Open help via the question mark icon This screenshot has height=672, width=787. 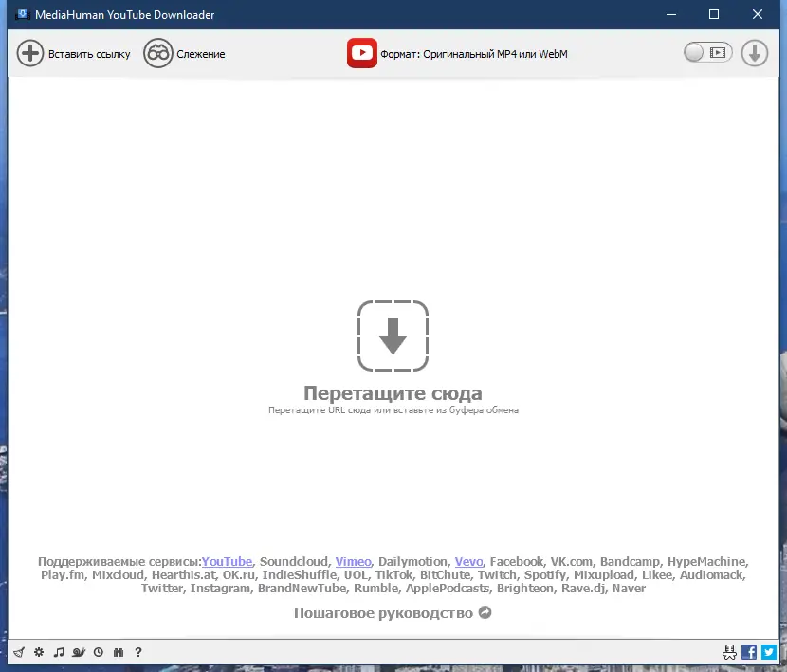138,652
